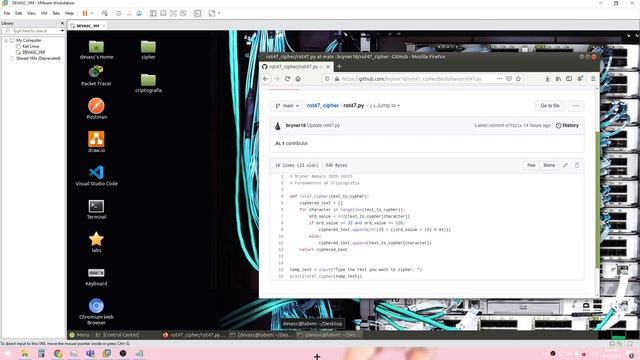Viewport: 640px width, 360px height.
Task: Click the thumbnail bar view icon
Action: [x=163, y=13]
